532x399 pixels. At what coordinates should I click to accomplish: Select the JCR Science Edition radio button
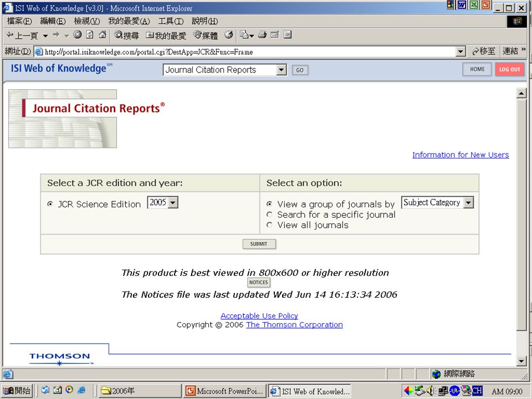pyautogui.click(x=50, y=204)
